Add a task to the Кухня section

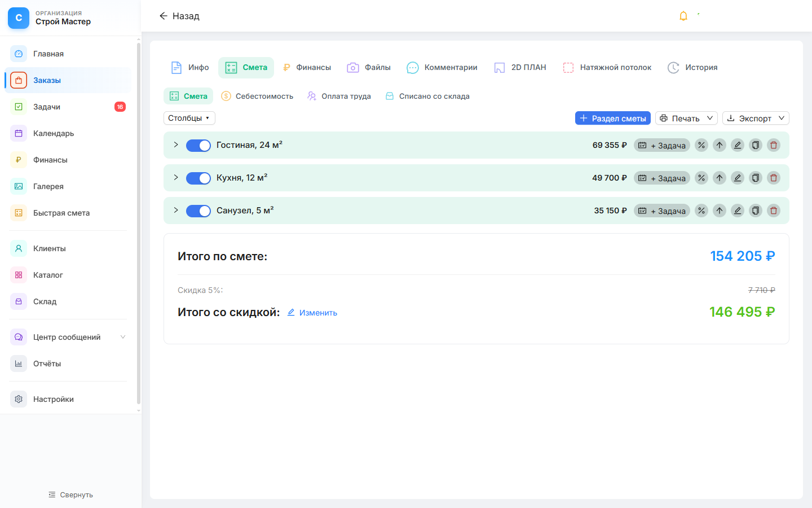tap(662, 178)
